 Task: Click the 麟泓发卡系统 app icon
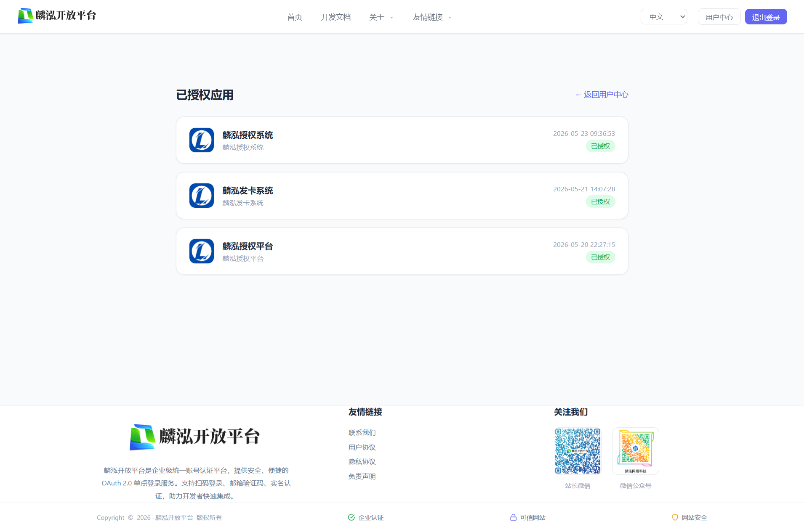[x=202, y=196]
